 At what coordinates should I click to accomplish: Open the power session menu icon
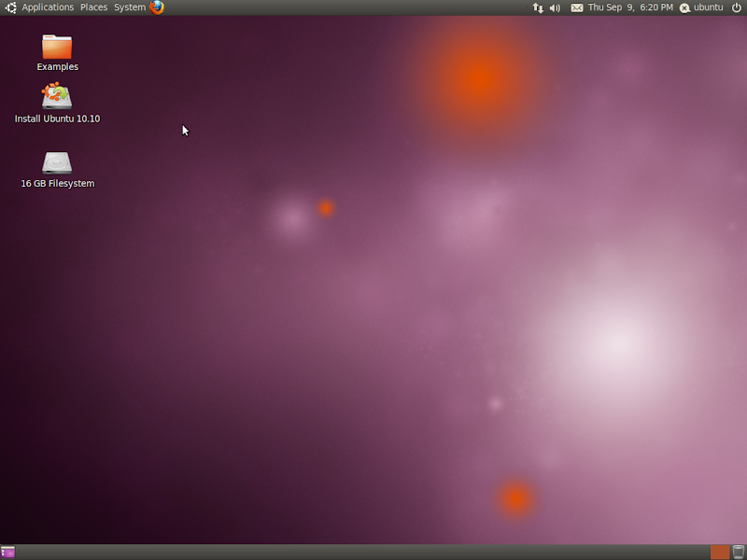pyautogui.click(x=737, y=7)
